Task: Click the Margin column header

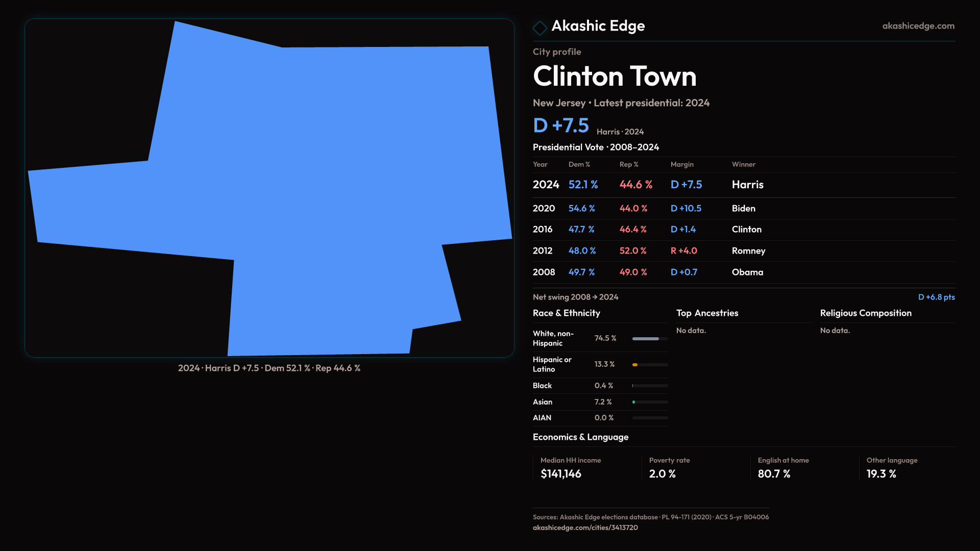Action: pos(682,165)
